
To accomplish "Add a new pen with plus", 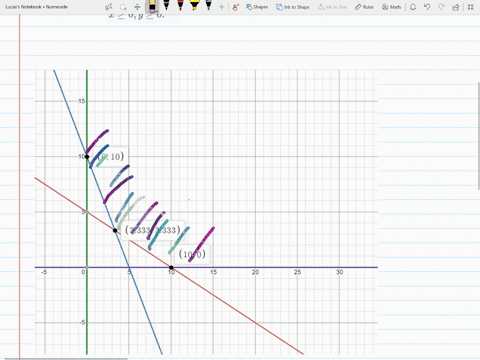I will click(x=221, y=7).
